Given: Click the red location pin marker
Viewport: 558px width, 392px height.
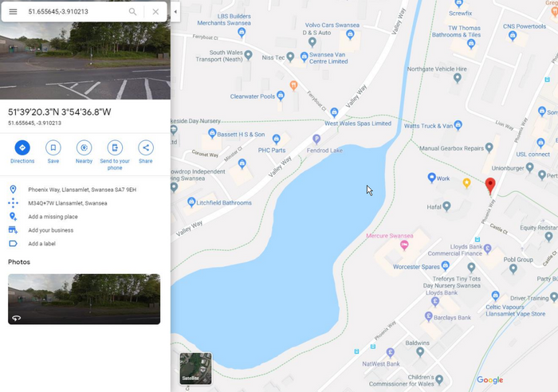Looking at the screenshot, I should tap(490, 186).
